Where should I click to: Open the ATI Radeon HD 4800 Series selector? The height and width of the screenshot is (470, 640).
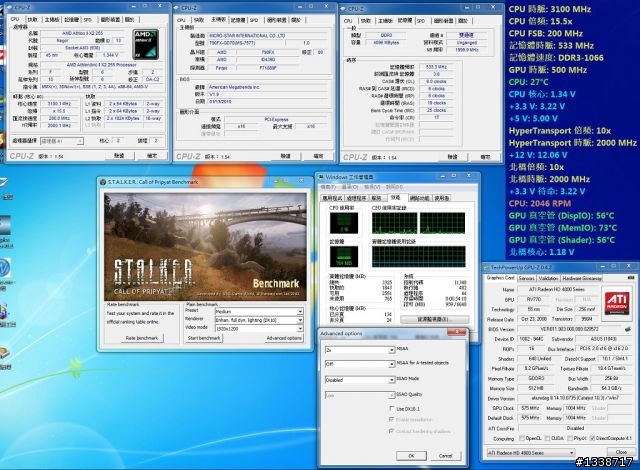[x=531, y=452]
